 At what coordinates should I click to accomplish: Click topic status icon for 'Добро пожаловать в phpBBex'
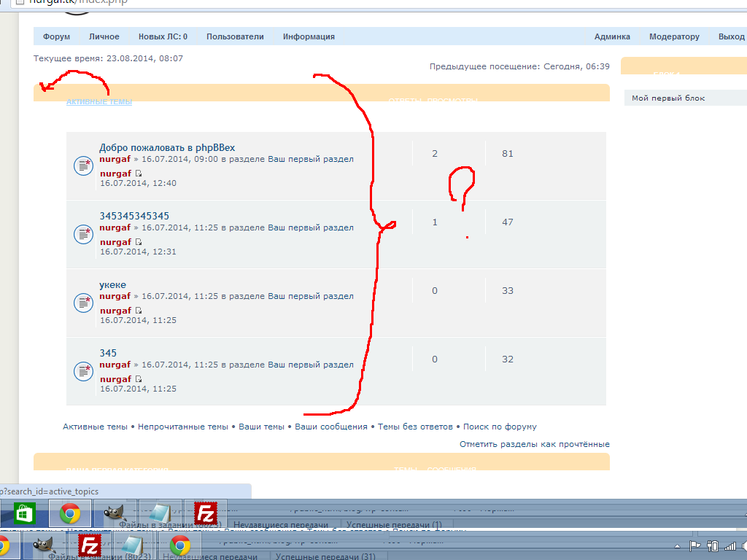[83, 166]
